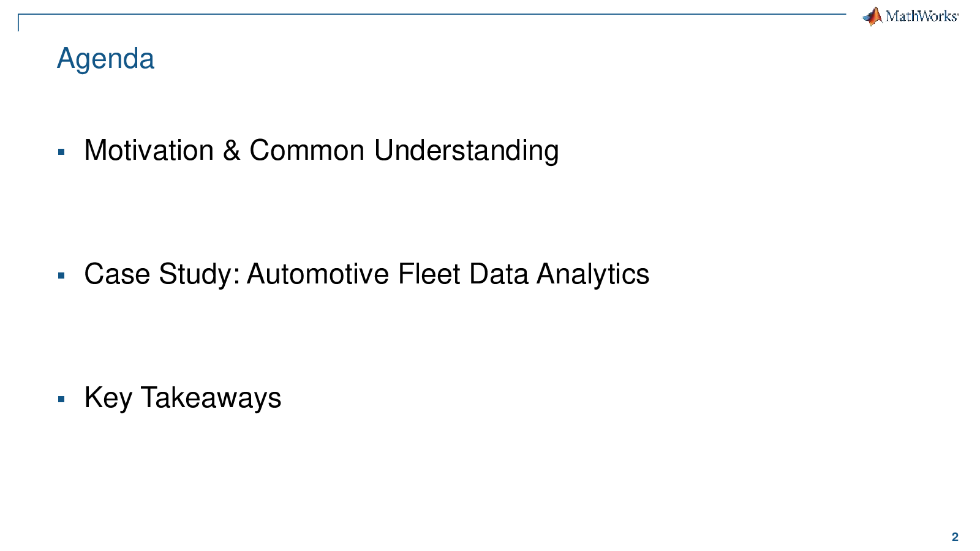Select the word Takeaways
The width and height of the screenshot is (980, 551).
point(211,398)
